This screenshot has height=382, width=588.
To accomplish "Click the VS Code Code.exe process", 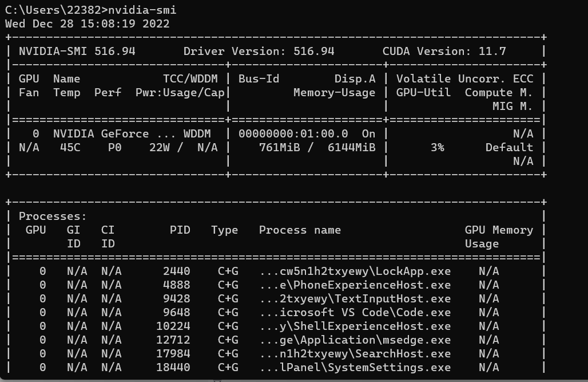I will click(355, 313).
